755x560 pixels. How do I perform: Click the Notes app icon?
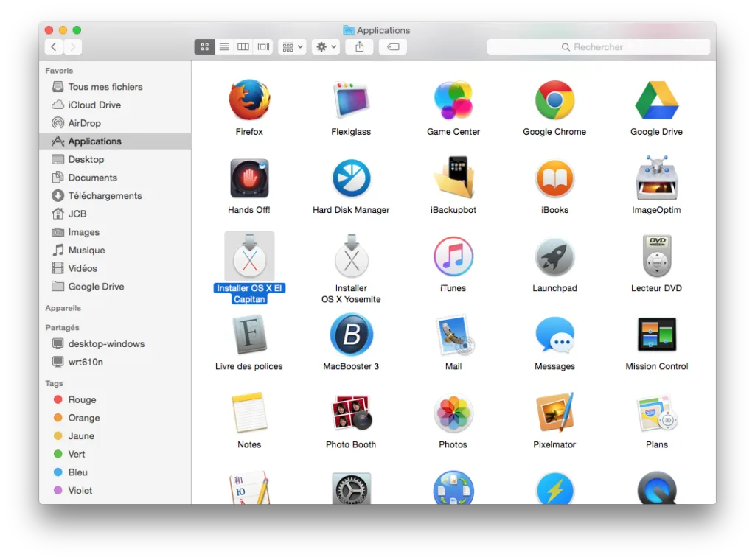click(x=249, y=413)
